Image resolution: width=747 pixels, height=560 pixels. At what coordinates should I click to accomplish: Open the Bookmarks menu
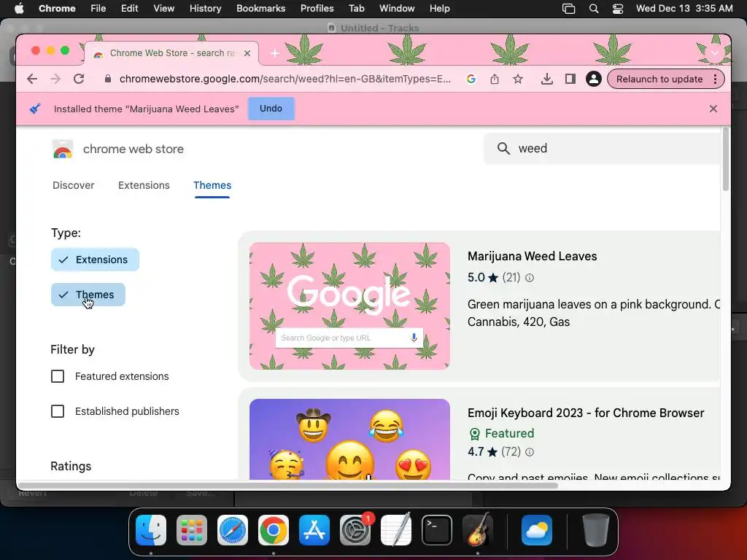(x=260, y=9)
